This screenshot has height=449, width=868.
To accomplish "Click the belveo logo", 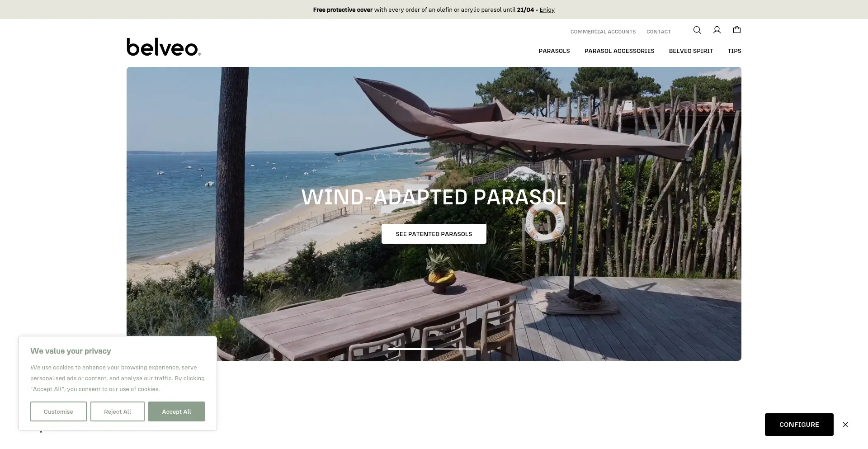I will pos(164,47).
